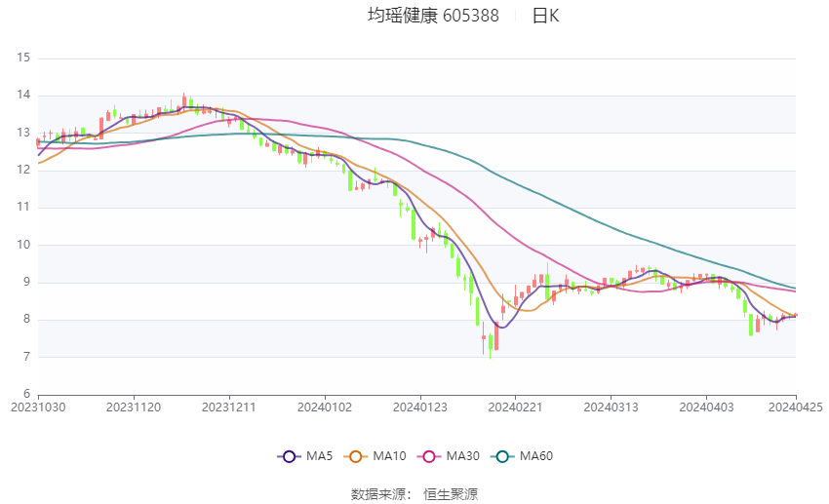Click the MA5 legend text label

[x=319, y=456]
